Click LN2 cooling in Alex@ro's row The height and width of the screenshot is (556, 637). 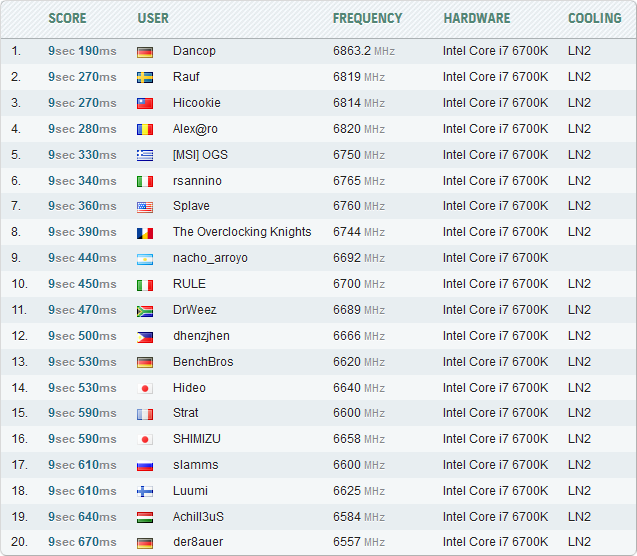[579, 129]
